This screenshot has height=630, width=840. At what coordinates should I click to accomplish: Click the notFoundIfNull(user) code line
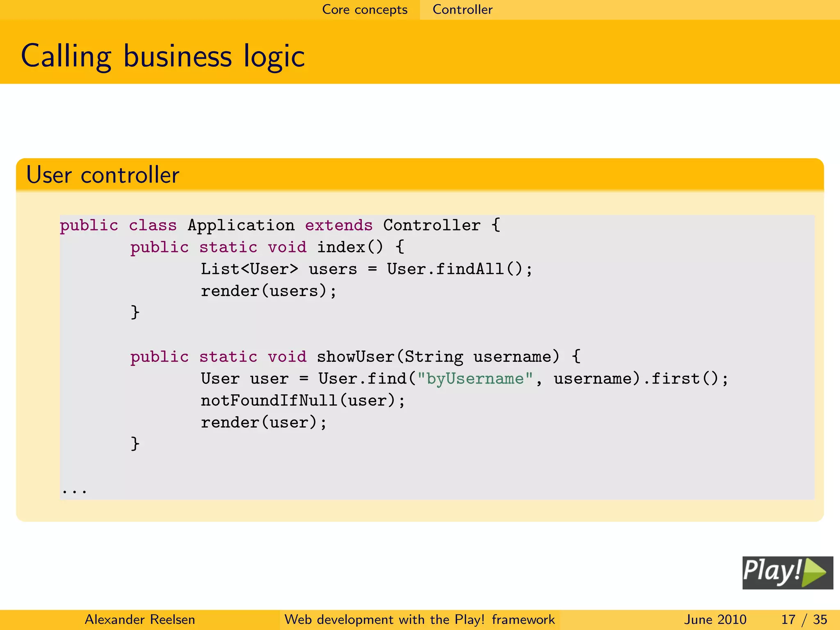(303, 400)
